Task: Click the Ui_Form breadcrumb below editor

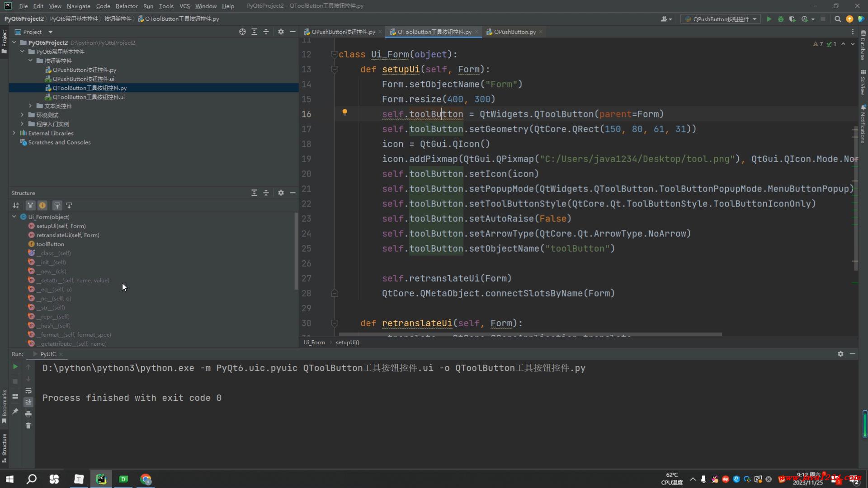Action: [314, 342]
